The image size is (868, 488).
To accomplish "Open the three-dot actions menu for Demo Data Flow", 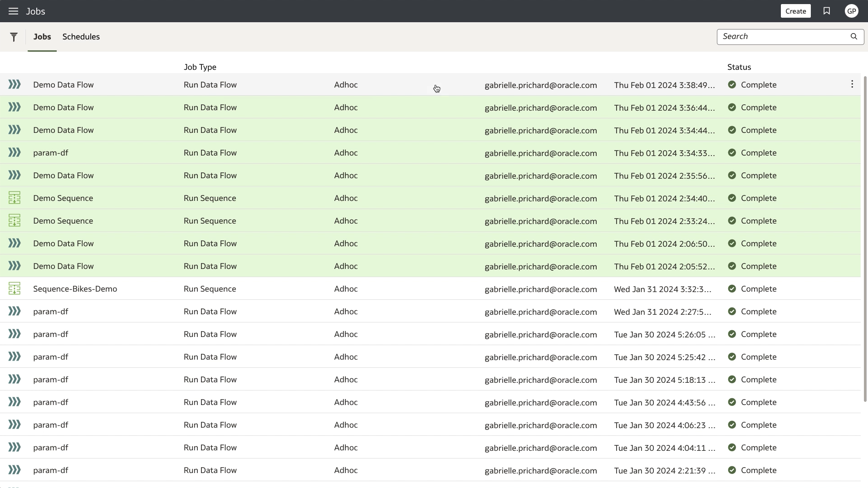I will tap(852, 84).
